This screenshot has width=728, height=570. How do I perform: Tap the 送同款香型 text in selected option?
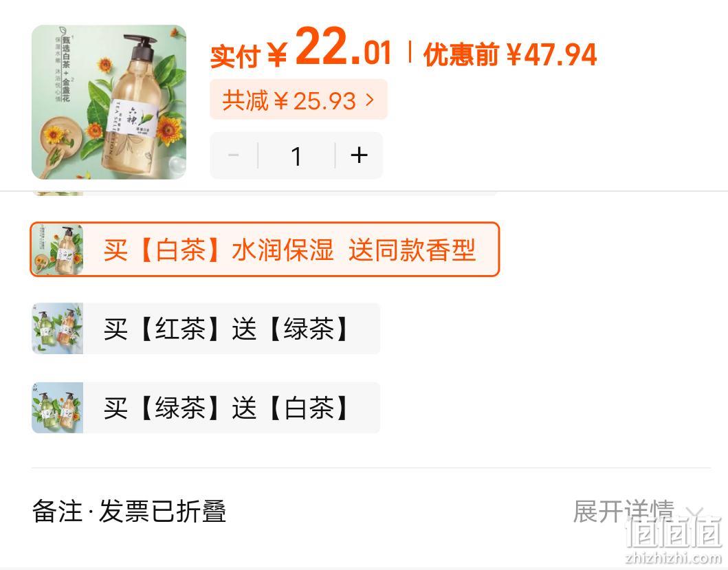click(412, 250)
